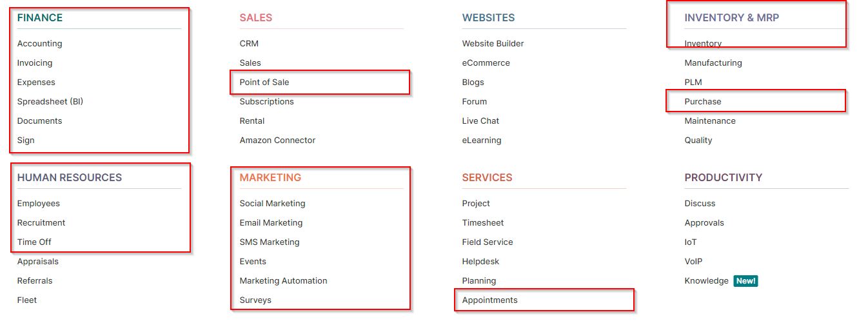The width and height of the screenshot is (868, 321).
Task: Open the eCommerce link
Action: pyautogui.click(x=486, y=63)
